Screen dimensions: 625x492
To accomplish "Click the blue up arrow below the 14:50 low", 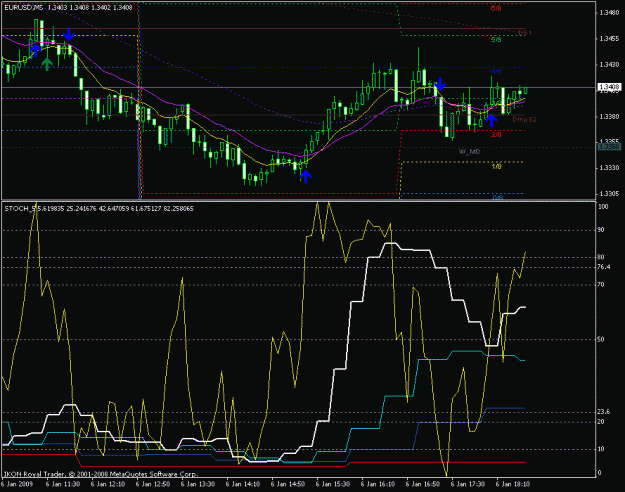I will pos(306,176).
